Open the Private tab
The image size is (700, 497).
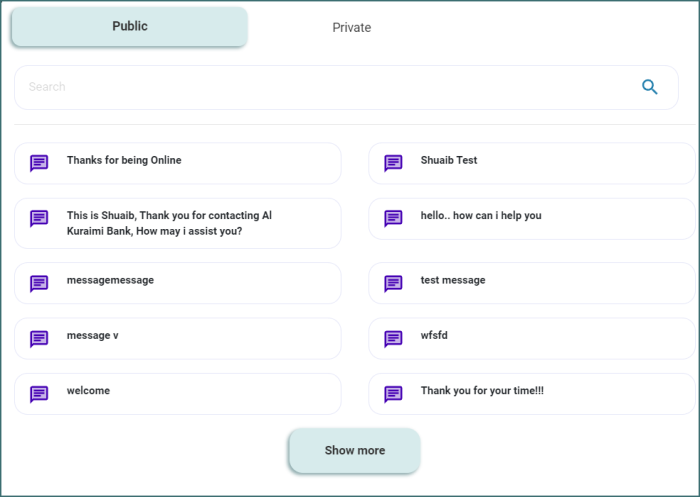pyautogui.click(x=351, y=28)
